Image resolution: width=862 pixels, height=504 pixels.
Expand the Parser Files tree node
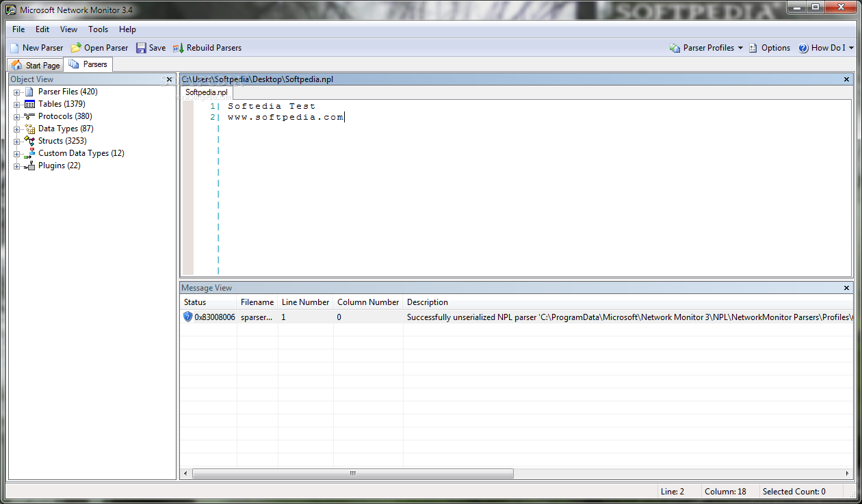17,92
